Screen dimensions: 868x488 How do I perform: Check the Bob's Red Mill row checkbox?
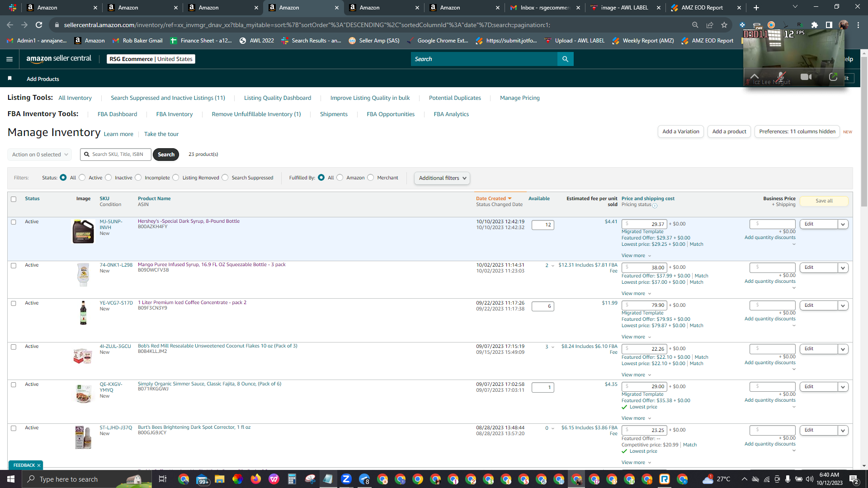click(x=14, y=347)
